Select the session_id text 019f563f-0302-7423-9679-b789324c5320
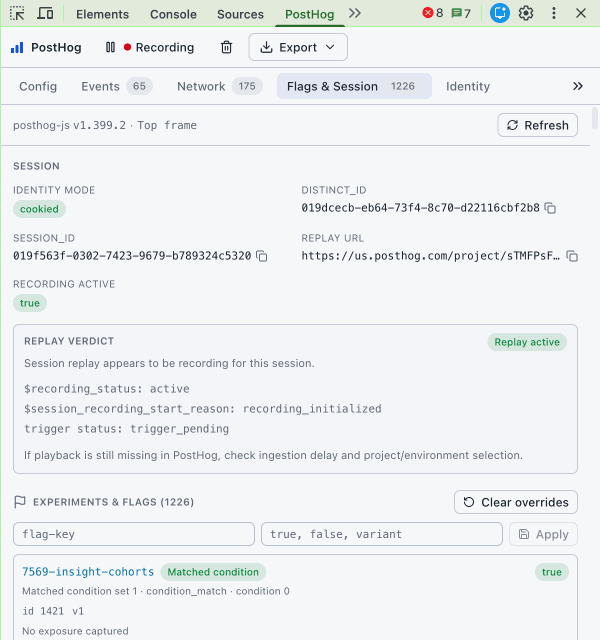 pos(132,256)
